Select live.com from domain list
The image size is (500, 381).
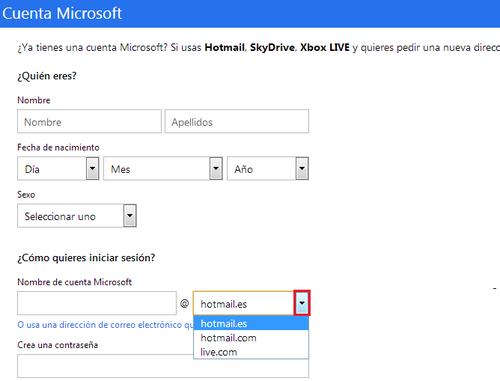point(251,352)
